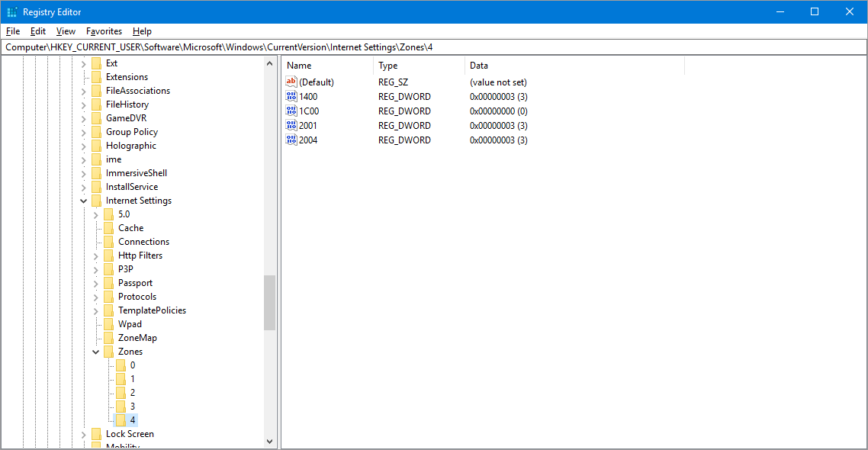Open the Edit menu
The image size is (868, 450).
pos(37,31)
